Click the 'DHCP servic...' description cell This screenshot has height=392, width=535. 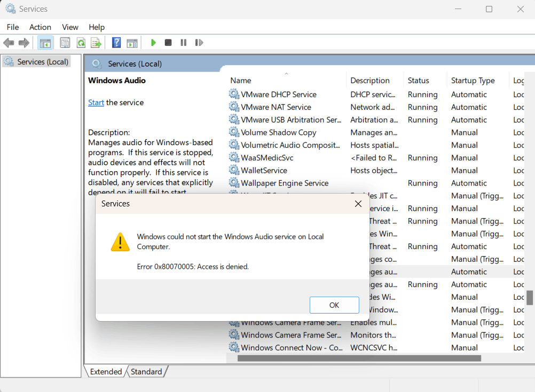[373, 94]
